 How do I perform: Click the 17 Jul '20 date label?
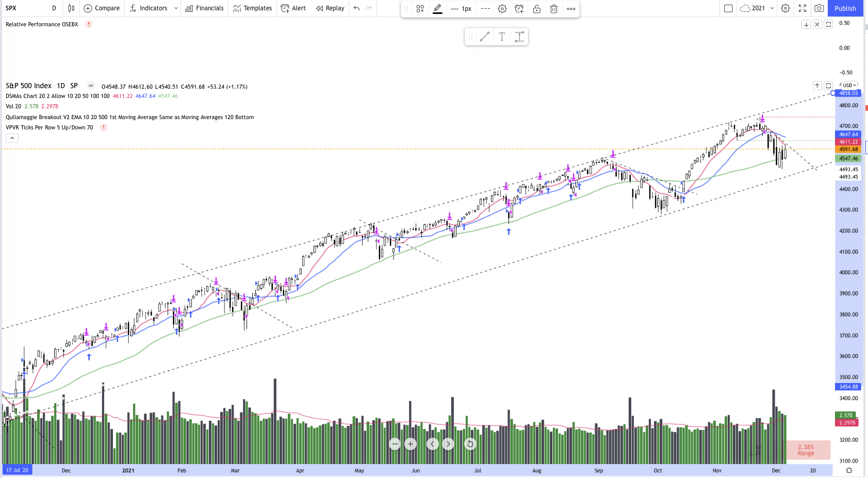[17, 470]
